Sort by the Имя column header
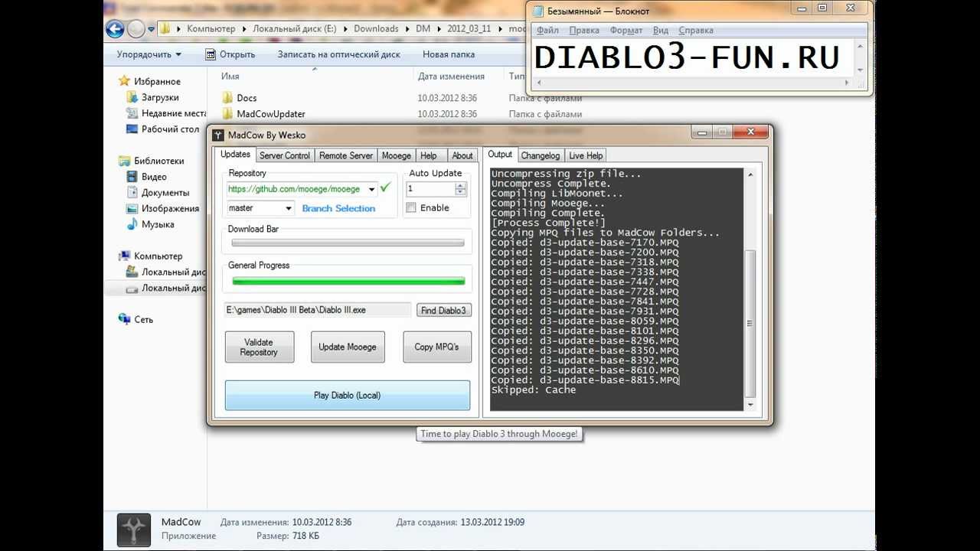 pos(230,77)
